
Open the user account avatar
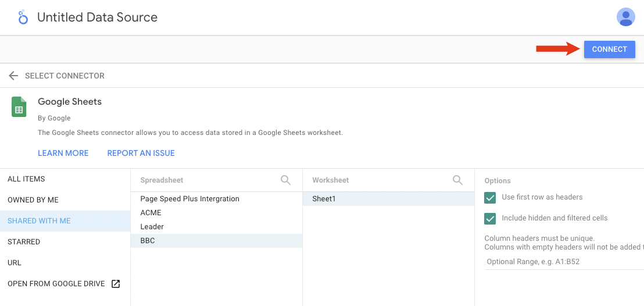tap(625, 17)
